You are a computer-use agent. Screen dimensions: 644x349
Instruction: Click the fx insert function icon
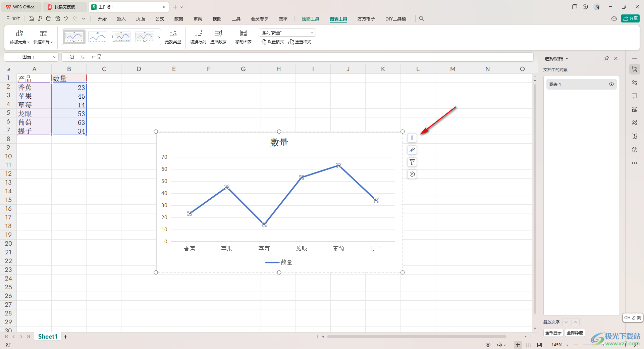(82, 57)
